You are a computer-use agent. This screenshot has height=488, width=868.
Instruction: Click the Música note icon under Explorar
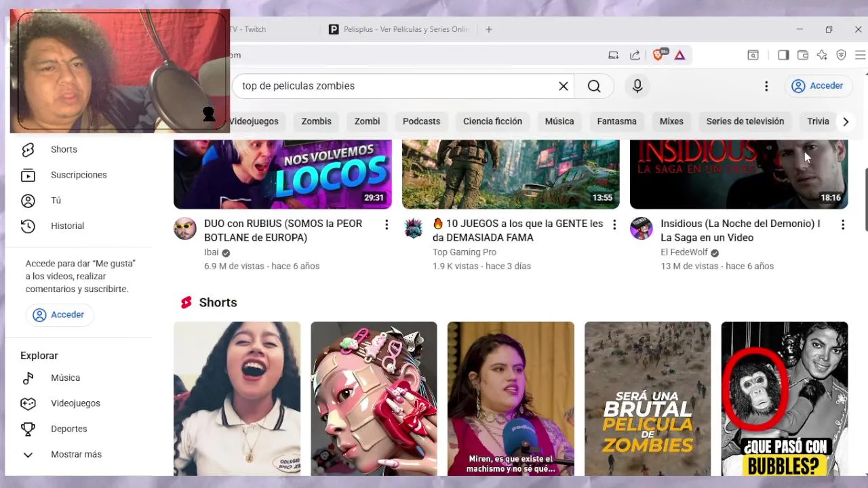[x=28, y=378]
